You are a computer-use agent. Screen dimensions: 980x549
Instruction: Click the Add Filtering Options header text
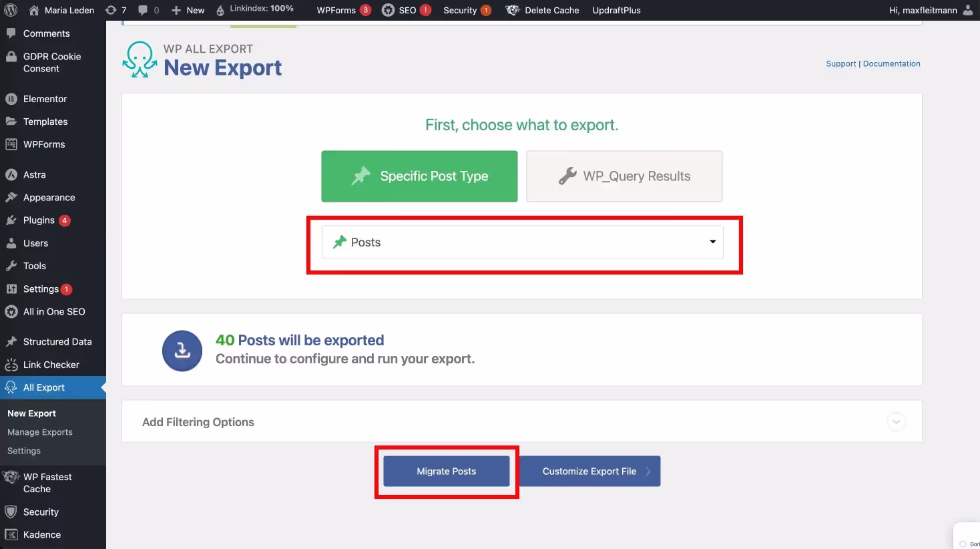(x=198, y=422)
